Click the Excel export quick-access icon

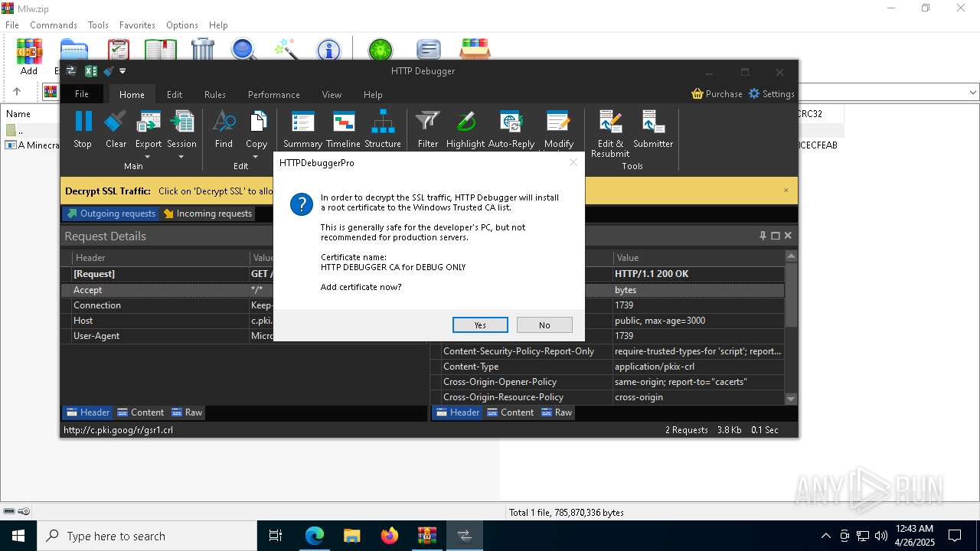tap(90, 71)
